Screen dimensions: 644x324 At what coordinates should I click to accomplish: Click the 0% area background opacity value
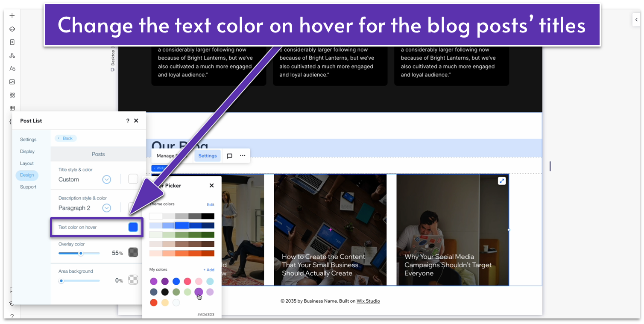[x=119, y=281]
